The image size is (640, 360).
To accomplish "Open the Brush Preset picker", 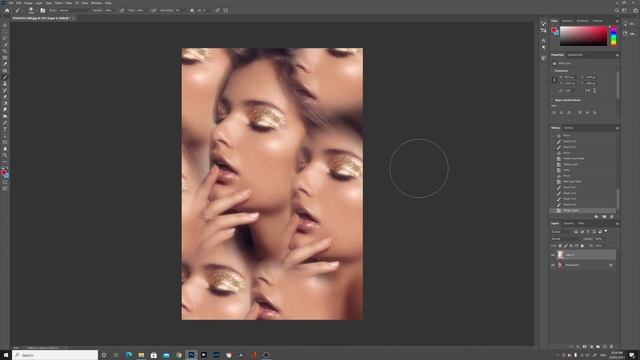I will click(31, 11).
